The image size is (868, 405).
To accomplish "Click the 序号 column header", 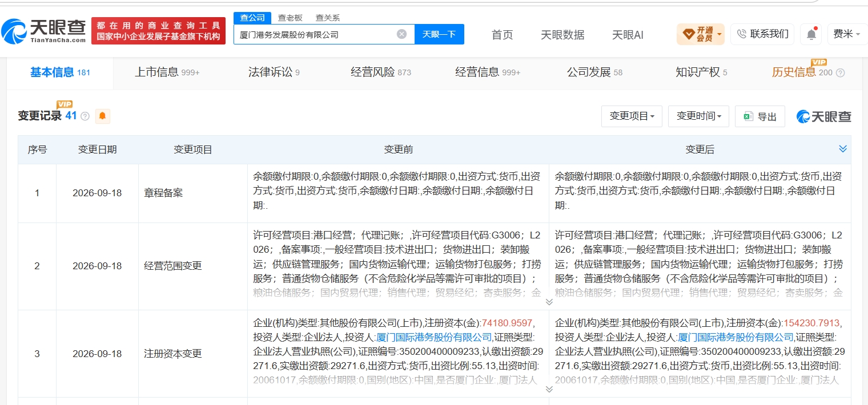I will coord(37,149).
